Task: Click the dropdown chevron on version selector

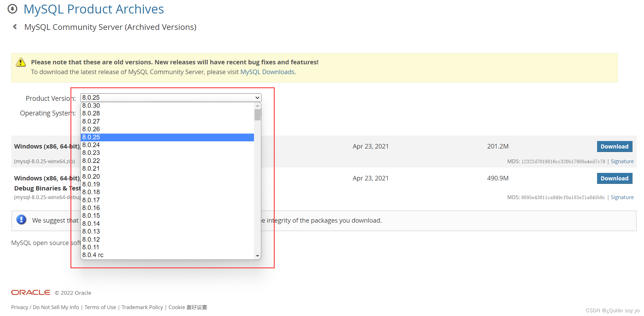Action: 257,97
